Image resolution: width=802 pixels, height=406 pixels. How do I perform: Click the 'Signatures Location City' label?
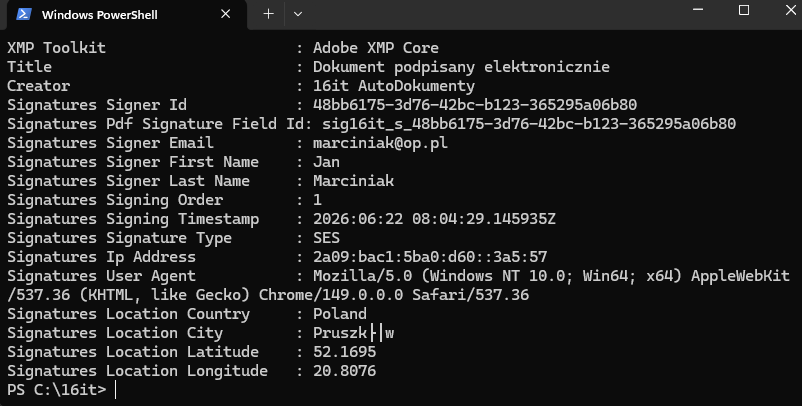(x=115, y=333)
